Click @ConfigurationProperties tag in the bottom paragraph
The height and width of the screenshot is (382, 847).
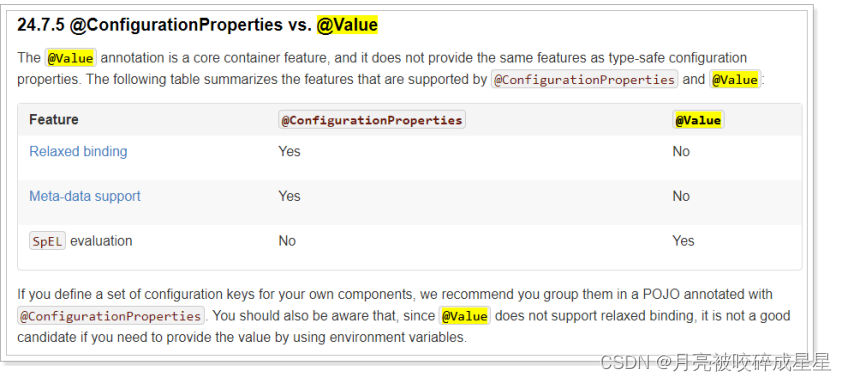coord(111,316)
